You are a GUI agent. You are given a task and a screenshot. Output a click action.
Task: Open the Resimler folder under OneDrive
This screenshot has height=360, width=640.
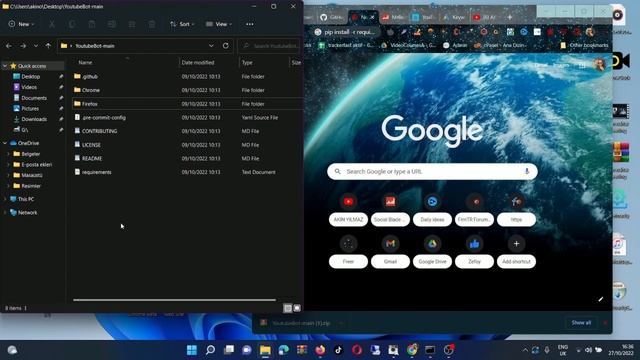[x=31, y=186]
